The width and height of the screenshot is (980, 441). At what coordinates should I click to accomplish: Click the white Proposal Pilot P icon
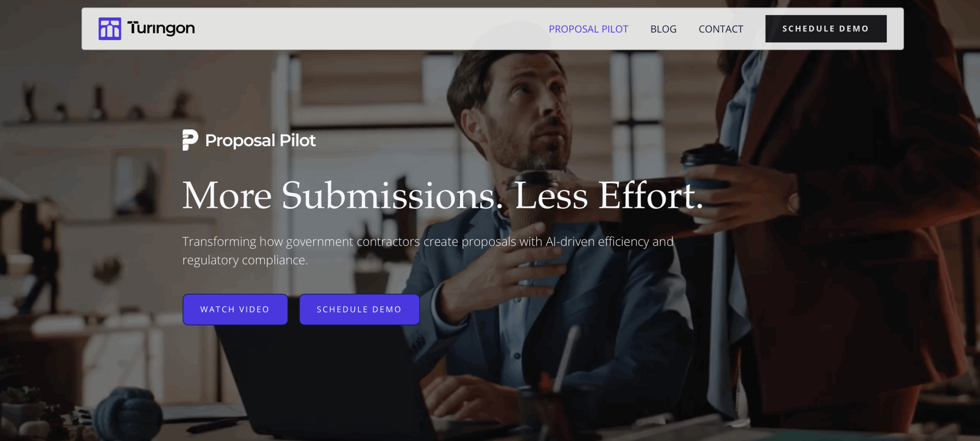[x=190, y=140]
